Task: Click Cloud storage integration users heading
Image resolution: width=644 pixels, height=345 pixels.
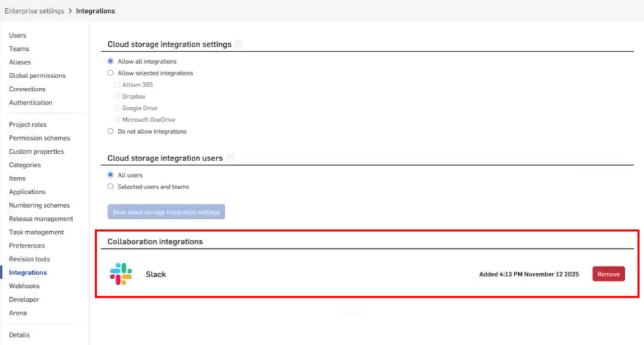Action: click(165, 158)
